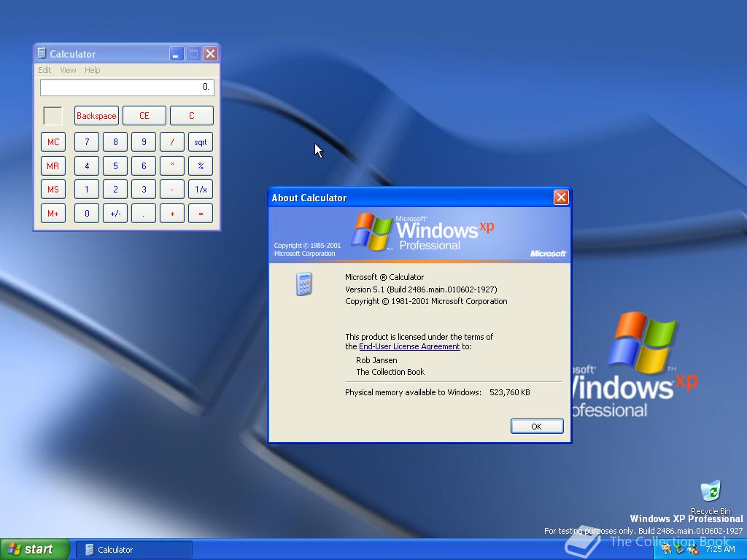747x560 pixels.
Task: Click the percent (%) button
Action: pyautogui.click(x=201, y=166)
